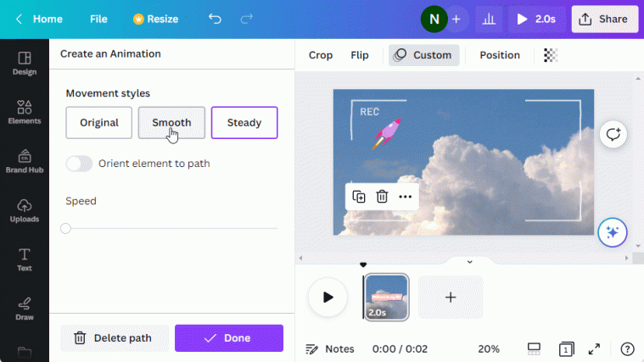Add a comment using the speech bubble icon
644x362 pixels.
point(613,134)
